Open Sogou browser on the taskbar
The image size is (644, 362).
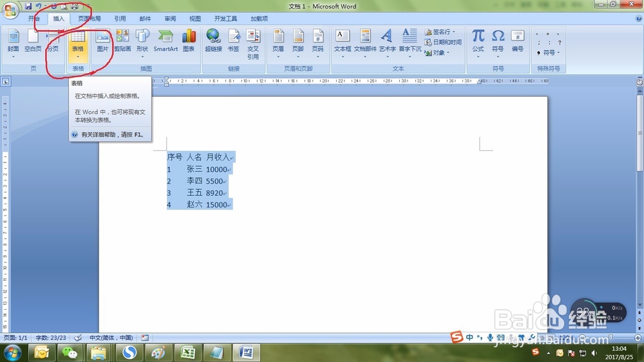click(129, 352)
